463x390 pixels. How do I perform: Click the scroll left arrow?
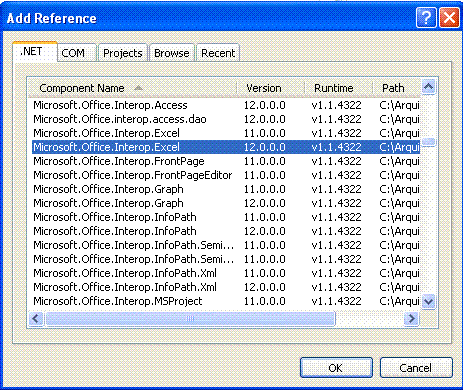click(x=36, y=318)
